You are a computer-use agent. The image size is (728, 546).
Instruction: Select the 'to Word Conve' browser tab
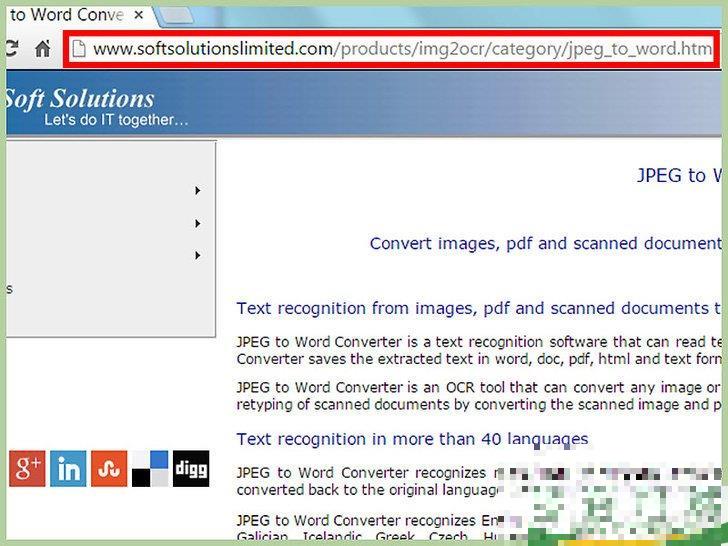[65, 15]
